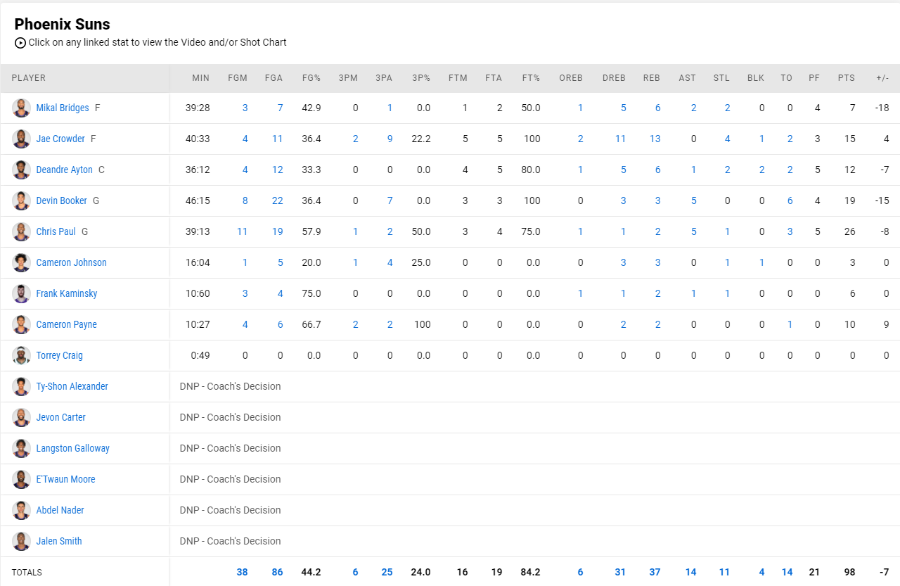The width and height of the screenshot is (900, 586).
Task: Click the OREB column header
Action: click(x=571, y=78)
